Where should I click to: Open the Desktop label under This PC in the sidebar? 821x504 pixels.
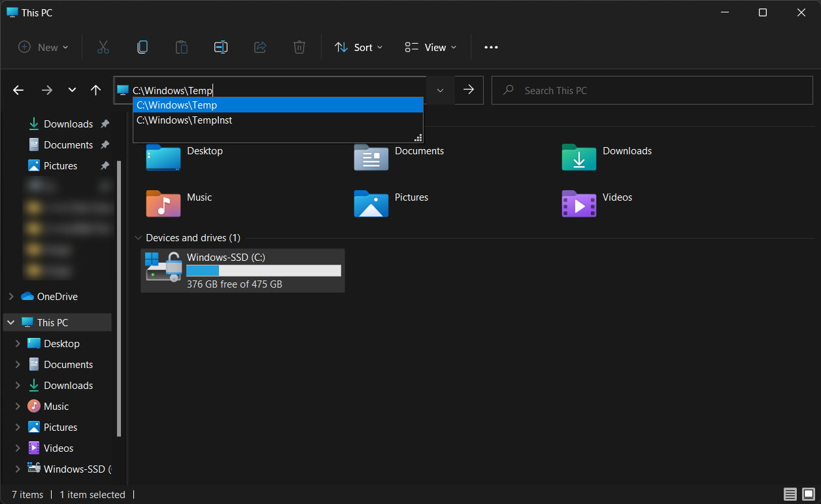point(61,343)
